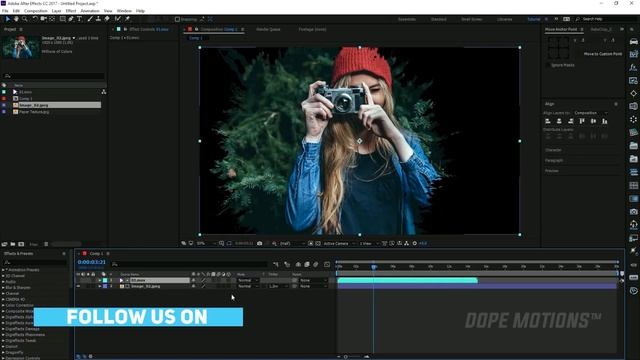Screen dimensions: 640x360
Task: Click the Move to Custom Point button
Action: (x=602, y=54)
